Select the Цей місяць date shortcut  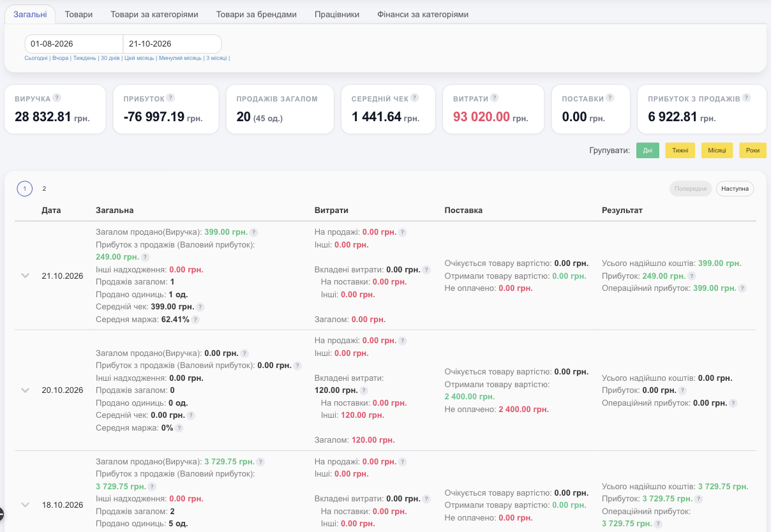(140, 58)
